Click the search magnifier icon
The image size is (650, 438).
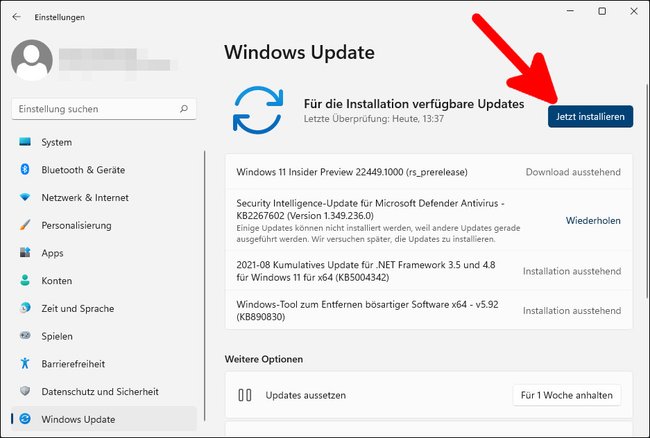click(184, 109)
